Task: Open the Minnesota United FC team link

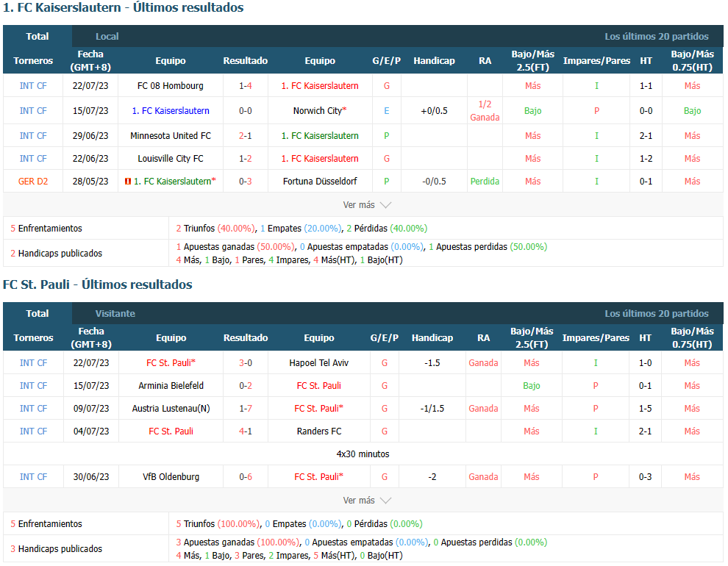Action: (x=171, y=136)
